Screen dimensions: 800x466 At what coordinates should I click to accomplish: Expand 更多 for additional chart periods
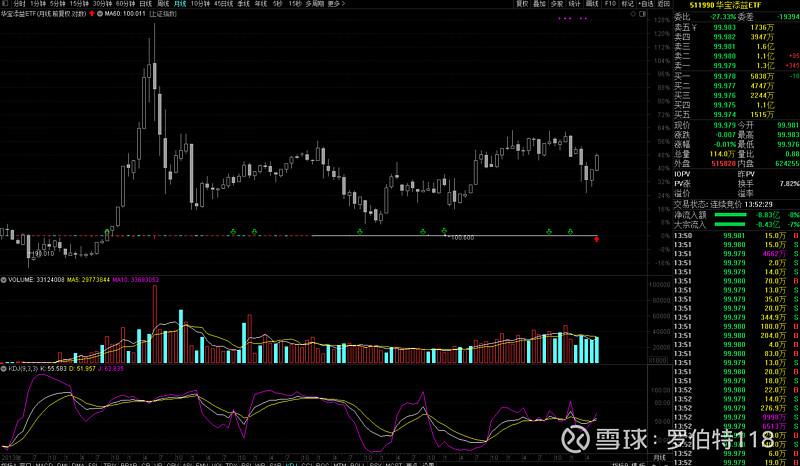[336, 4]
